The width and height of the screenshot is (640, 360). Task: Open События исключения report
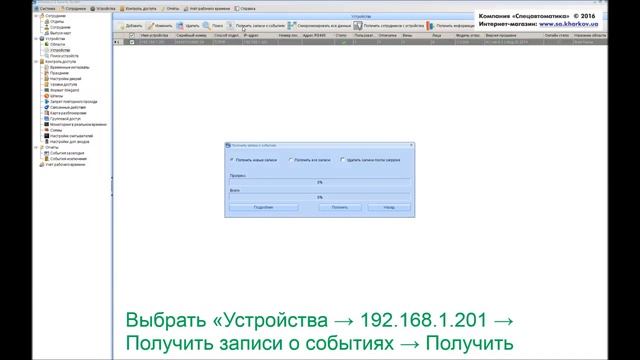click(65, 159)
